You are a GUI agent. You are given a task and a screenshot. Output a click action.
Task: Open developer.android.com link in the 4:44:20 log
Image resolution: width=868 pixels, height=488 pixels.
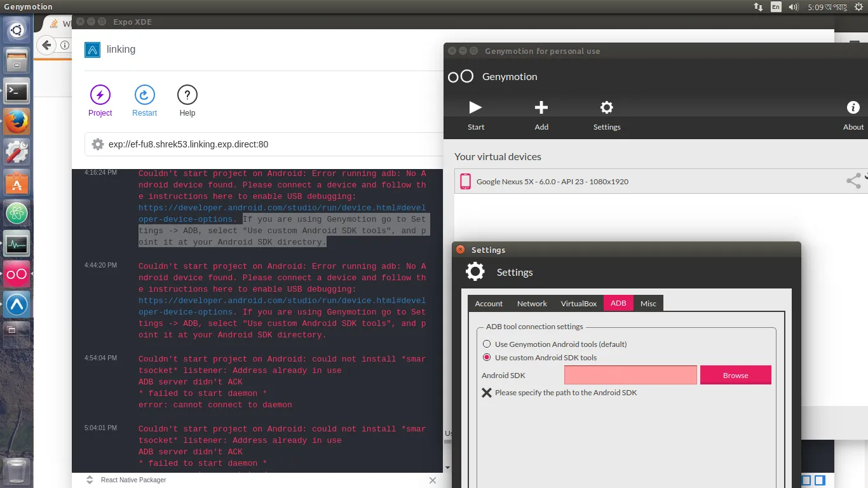(x=282, y=306)
